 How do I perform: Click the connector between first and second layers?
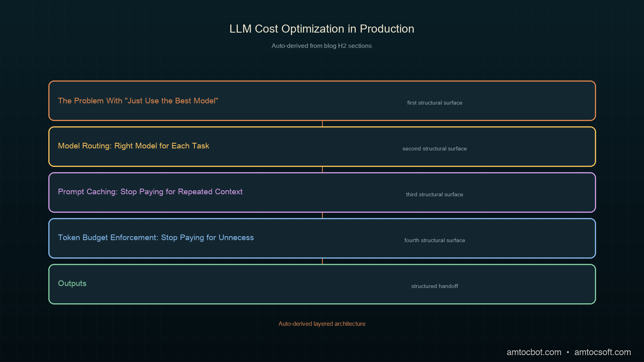322,124
